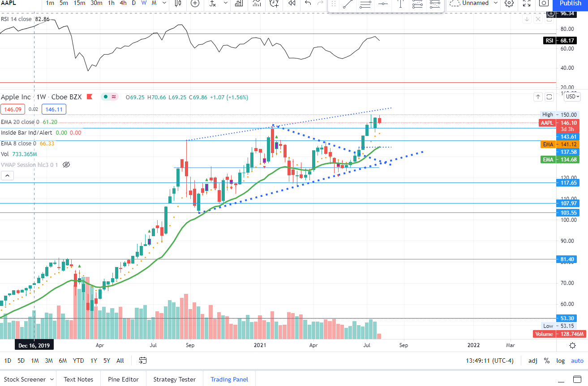Viewport: 588px width, 386px height.
Task: Open the Pine Editor tab
Action: (123, 379)
